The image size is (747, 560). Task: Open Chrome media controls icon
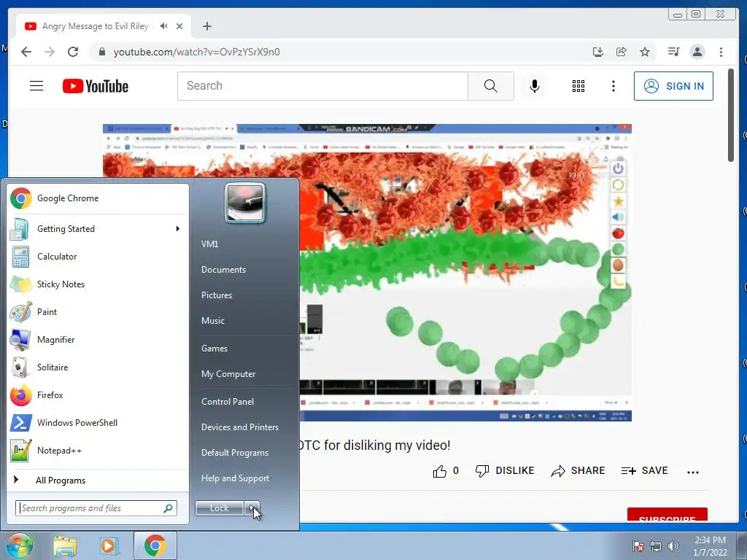point(673,52)
